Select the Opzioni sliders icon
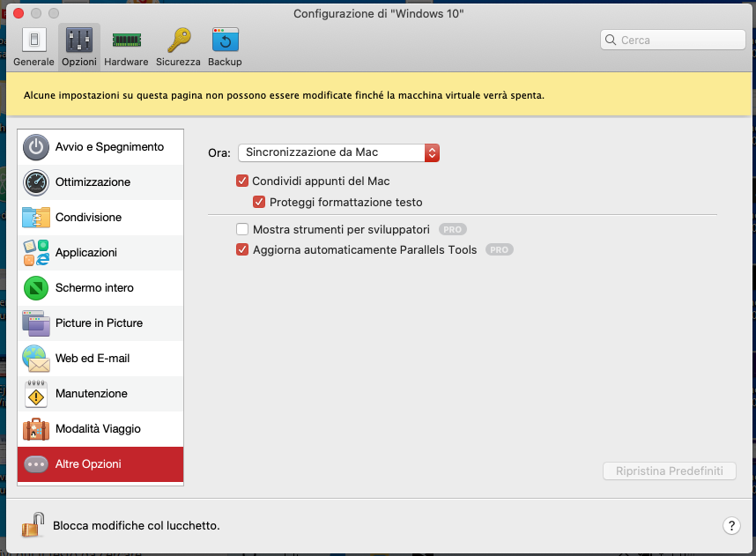This screenshot has height=556, width=756. point(79,40)
